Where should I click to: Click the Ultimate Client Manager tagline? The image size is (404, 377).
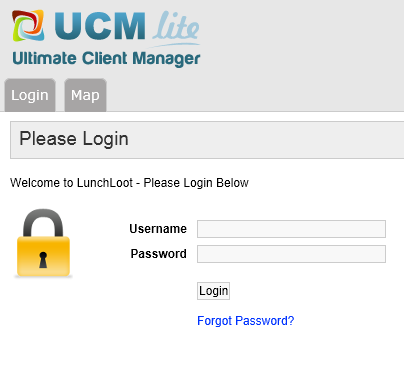click(x=106, y=59)
